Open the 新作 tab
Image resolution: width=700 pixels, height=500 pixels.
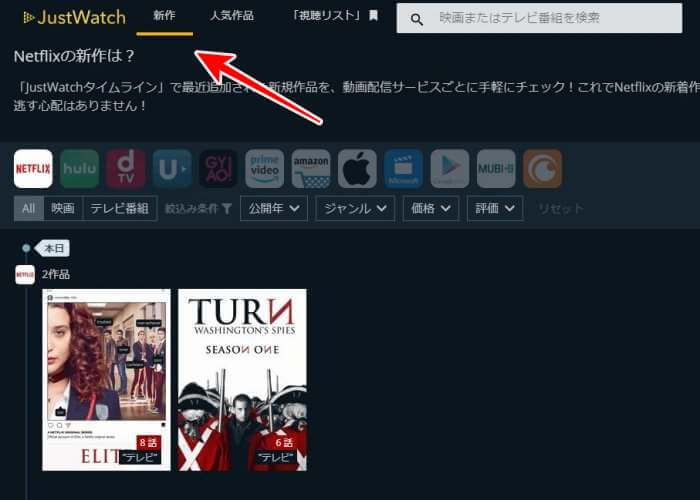(164, 16)
